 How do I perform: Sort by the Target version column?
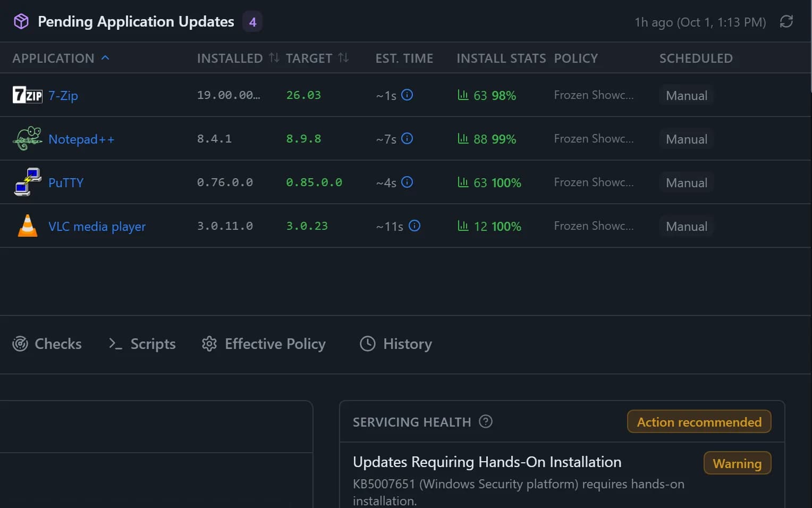pos(317,58)
